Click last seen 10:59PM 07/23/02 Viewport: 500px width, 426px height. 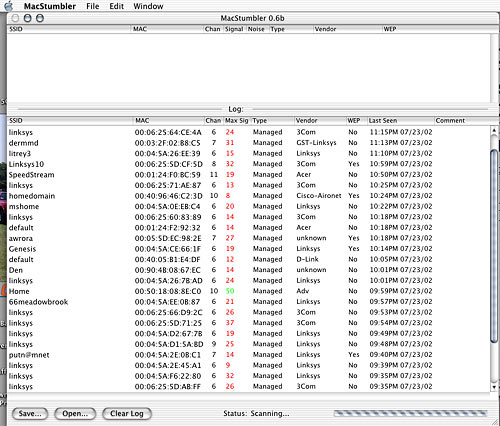[x=401, y=164]
